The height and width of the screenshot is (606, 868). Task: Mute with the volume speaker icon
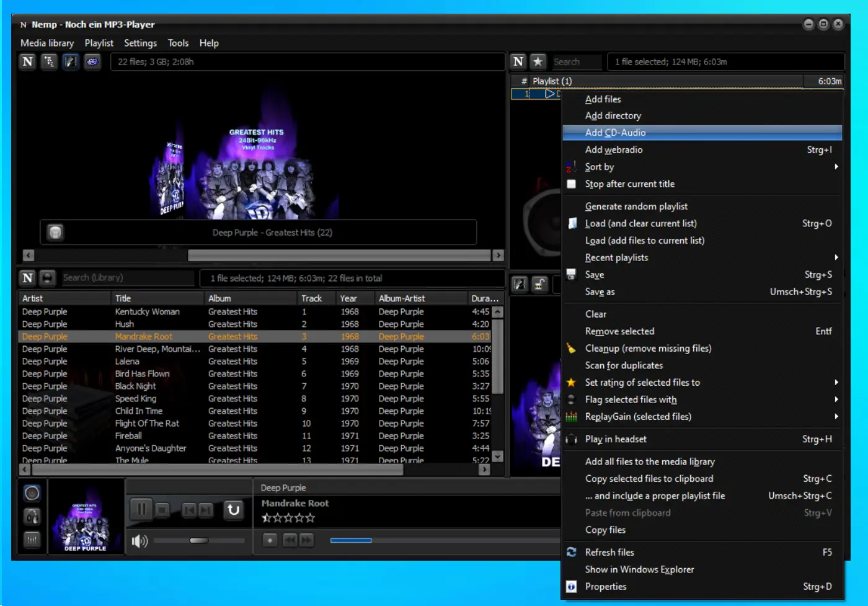[x=139, y=541]
